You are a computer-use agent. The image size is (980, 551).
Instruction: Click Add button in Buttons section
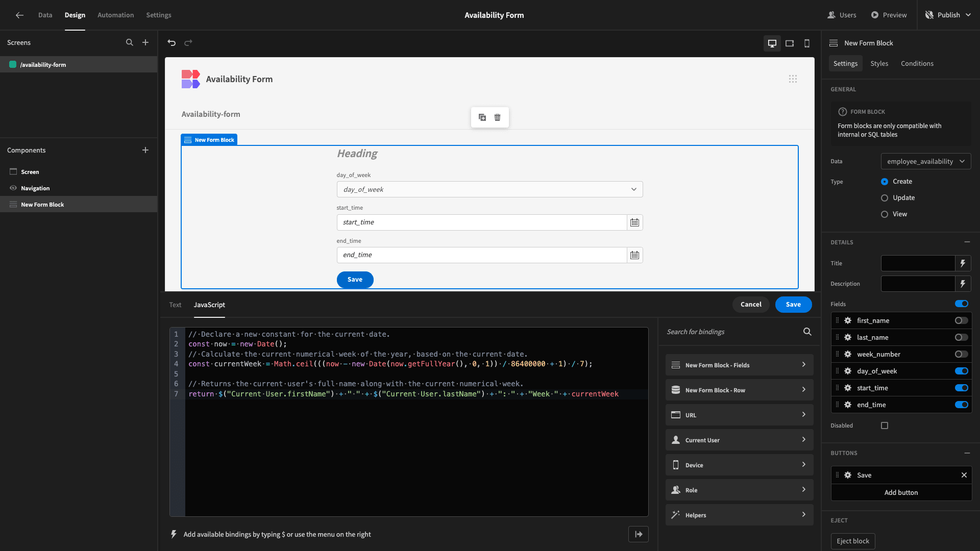900,492
